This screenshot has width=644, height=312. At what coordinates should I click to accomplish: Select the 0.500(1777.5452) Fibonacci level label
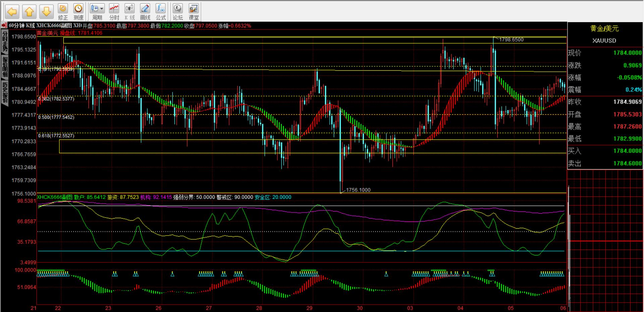[56, 117]
